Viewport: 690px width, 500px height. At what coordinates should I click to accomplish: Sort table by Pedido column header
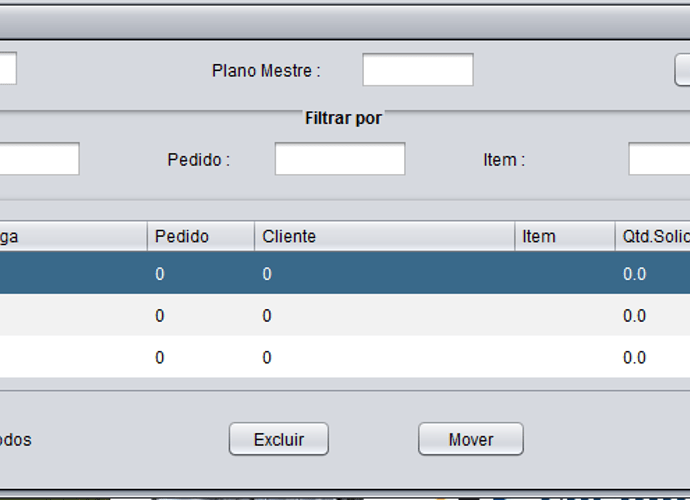pos(201,236)
